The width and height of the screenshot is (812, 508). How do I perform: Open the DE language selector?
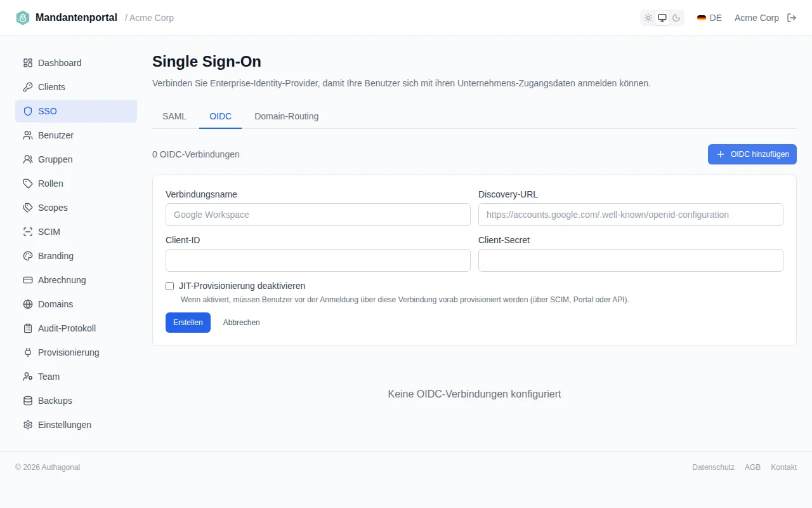[709, 18]
